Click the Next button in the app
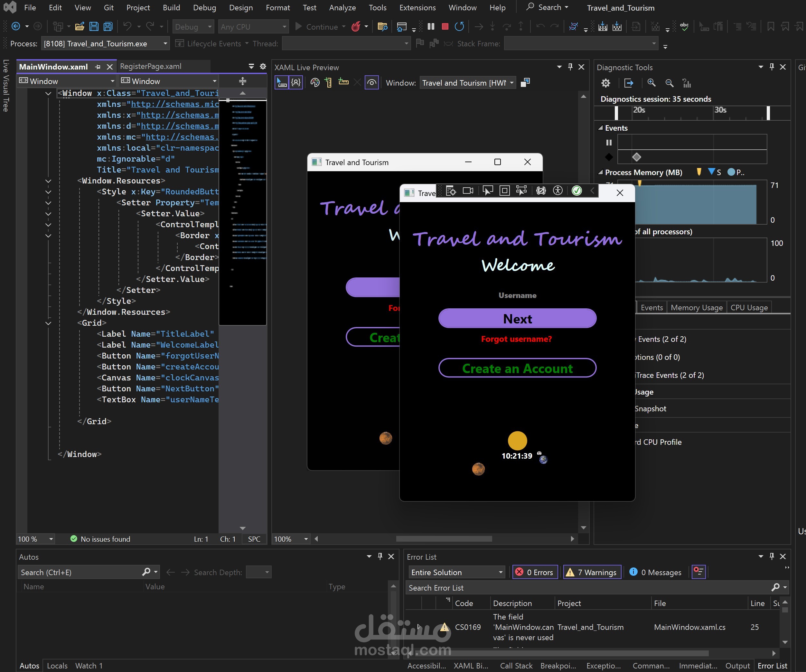The width and height of the screenshot is (806, 672). tap(517, 319)
